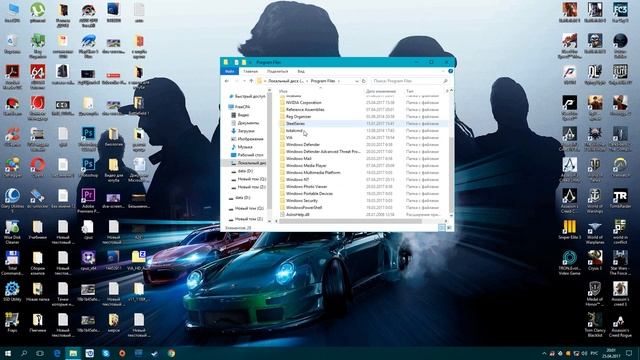This screenshot has height=360, width=640.
Task: Sort by the Тип column header
Action: point(410,91)
